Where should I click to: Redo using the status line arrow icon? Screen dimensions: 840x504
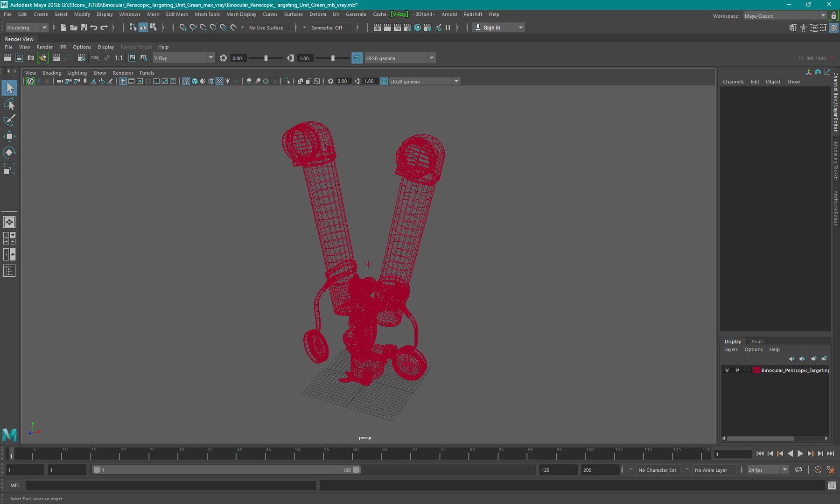104,28
